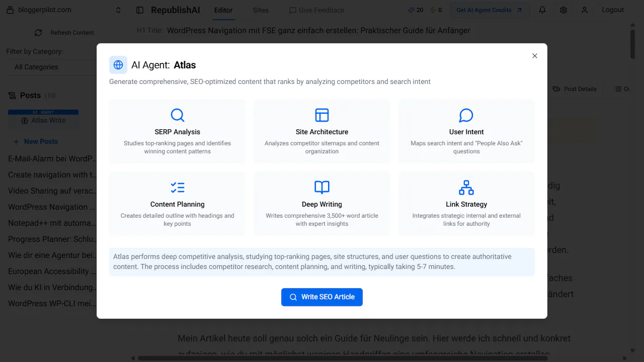Switch to the Sites tab
This screenshot has width=644, height=362.
click(261, 10)
